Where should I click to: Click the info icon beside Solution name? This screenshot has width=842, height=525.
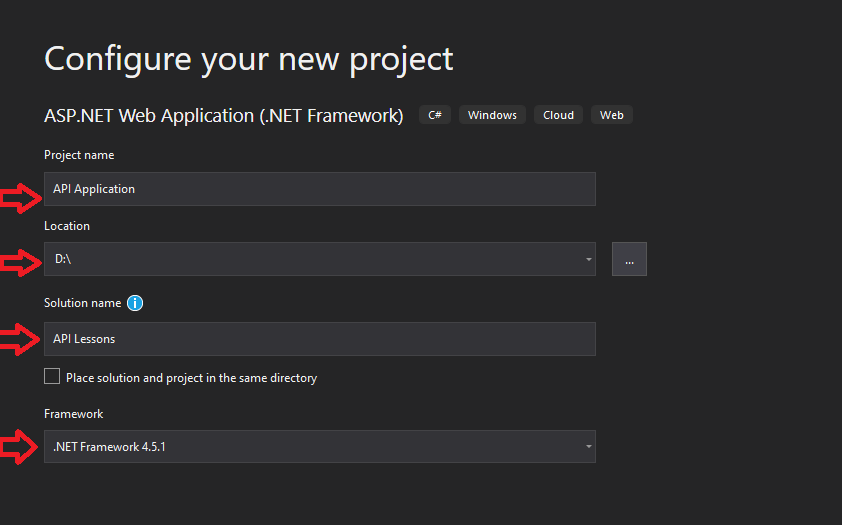(135, 303)
